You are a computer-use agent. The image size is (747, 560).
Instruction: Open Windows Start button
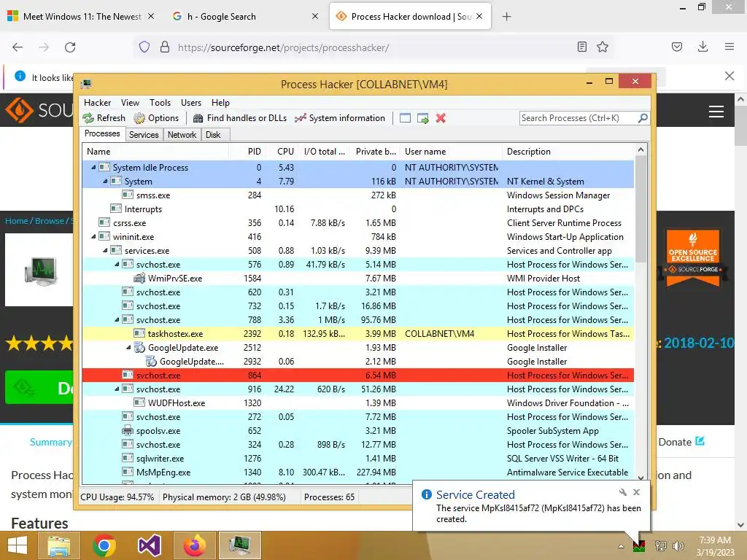click(18, 545)
